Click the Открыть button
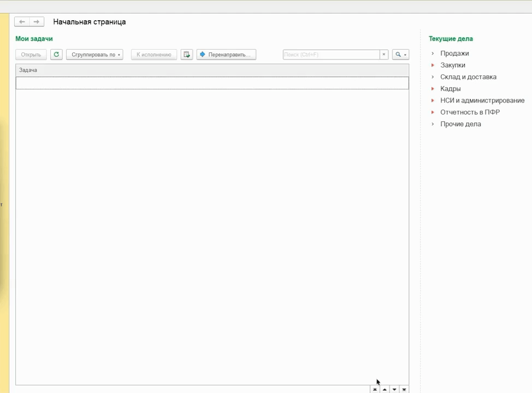The image size is (532, 393). (31, 55)
